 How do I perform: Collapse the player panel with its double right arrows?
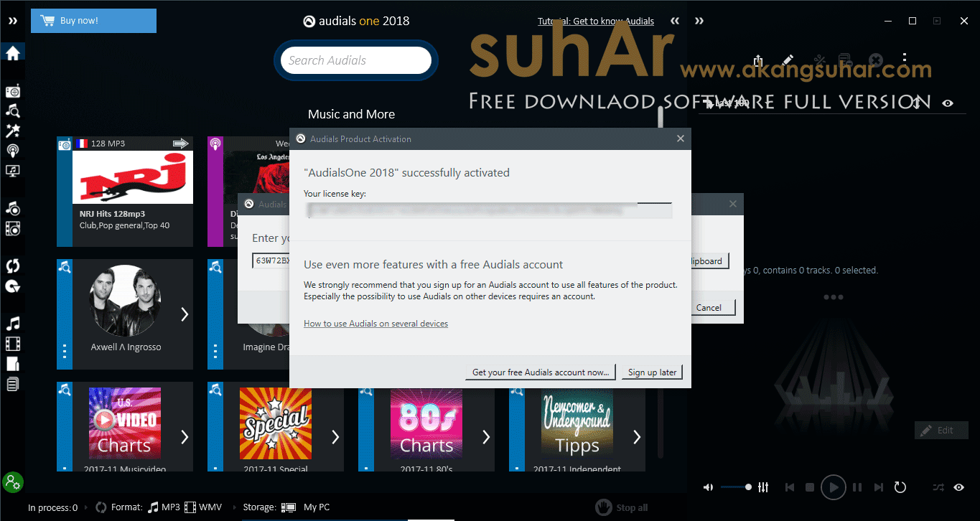(x=699, y=21)
